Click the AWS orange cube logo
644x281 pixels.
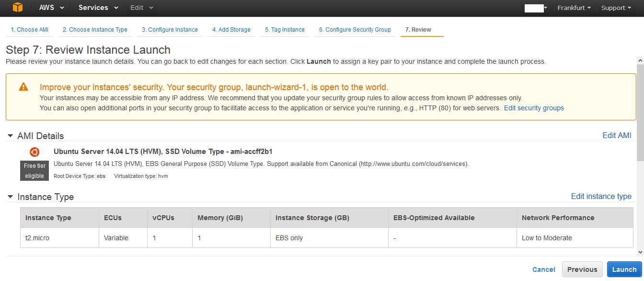pos(18,8)
